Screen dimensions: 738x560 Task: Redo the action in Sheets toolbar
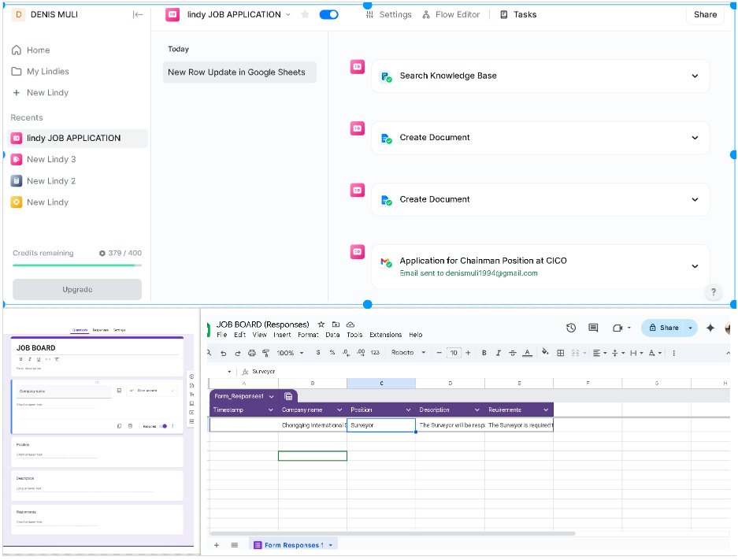[237, 353]
